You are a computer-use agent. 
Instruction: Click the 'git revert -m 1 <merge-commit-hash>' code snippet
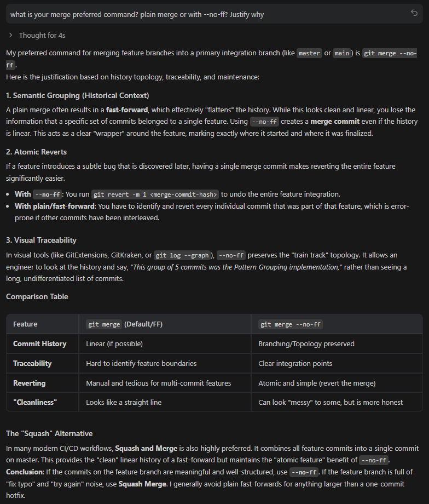[155, 194]
